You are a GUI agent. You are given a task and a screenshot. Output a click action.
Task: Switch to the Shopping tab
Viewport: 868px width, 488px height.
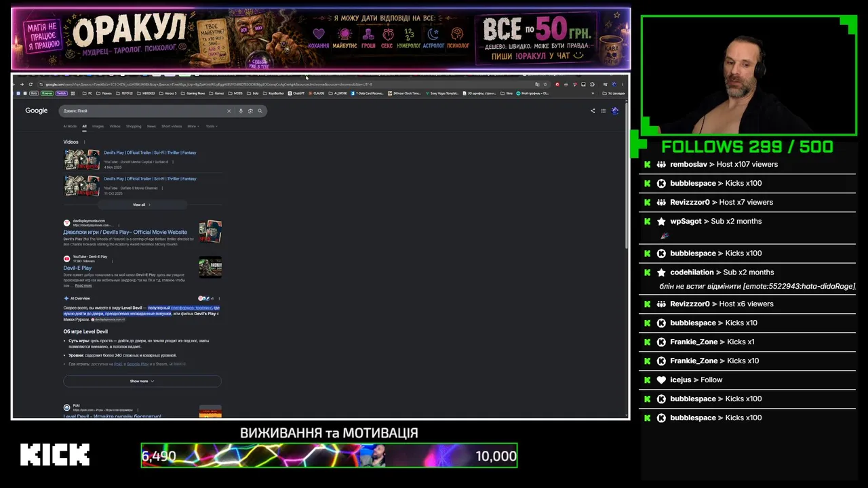[x=134, y=126]
